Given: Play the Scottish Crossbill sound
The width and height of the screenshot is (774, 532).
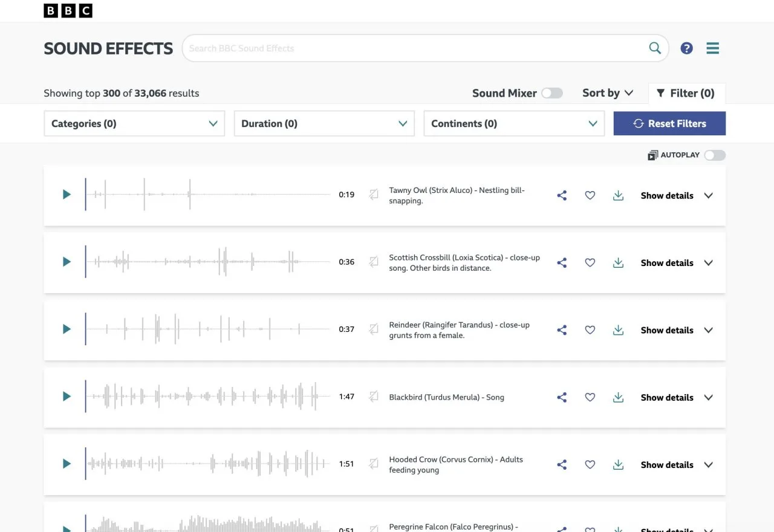Looking at the screenshot, I should click(67, 262).
